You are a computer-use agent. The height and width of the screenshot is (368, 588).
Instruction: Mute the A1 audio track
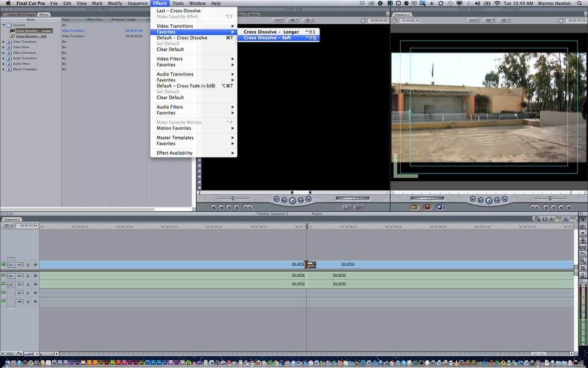pyautogui.click(x=4, y=275)
